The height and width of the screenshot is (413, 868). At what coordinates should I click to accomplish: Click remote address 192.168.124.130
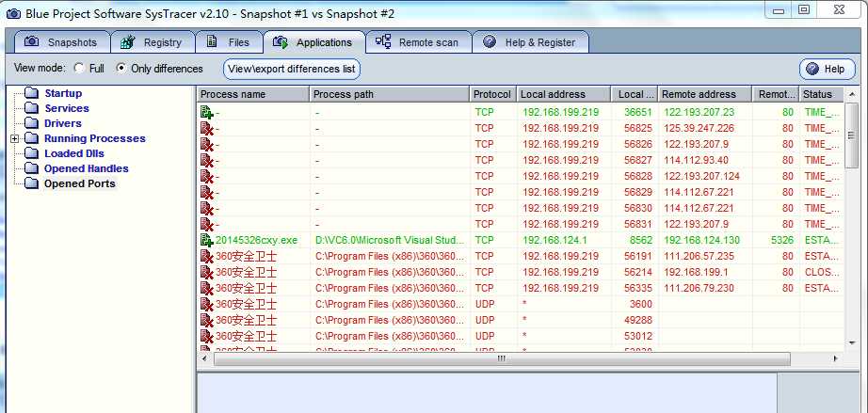[x=702, y=241]
